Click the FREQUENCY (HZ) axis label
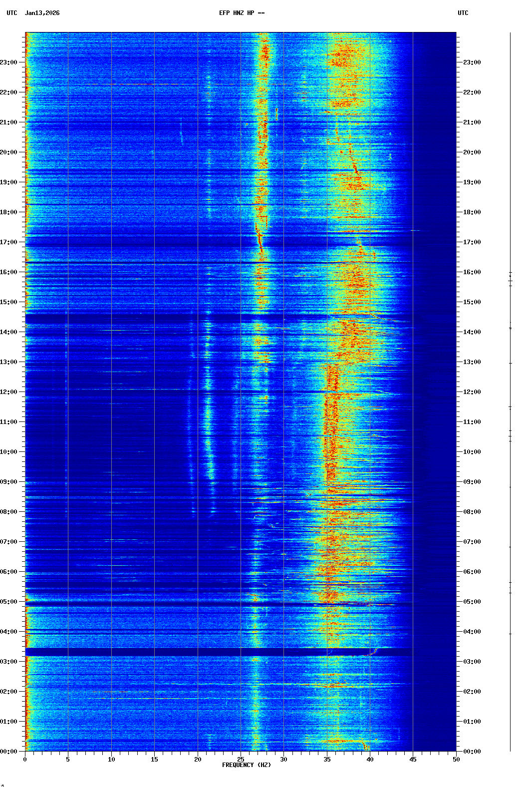 (x=247, y=765)
